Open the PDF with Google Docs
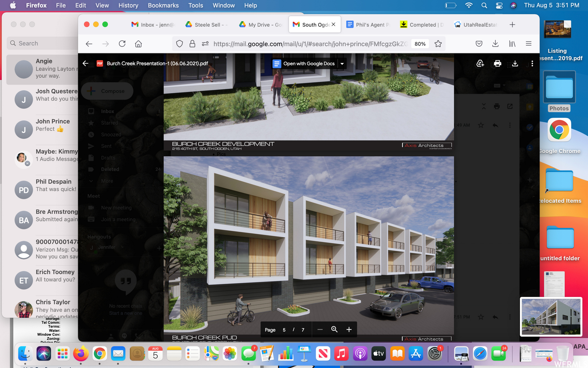This screenshot has width=588, height=368. [308, 63]
